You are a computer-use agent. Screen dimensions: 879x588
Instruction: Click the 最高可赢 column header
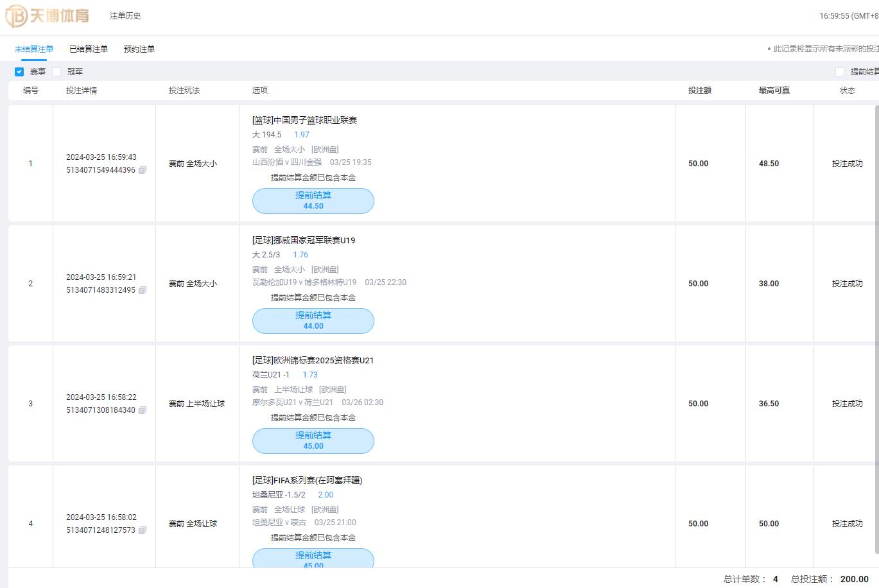click(774, 91)
